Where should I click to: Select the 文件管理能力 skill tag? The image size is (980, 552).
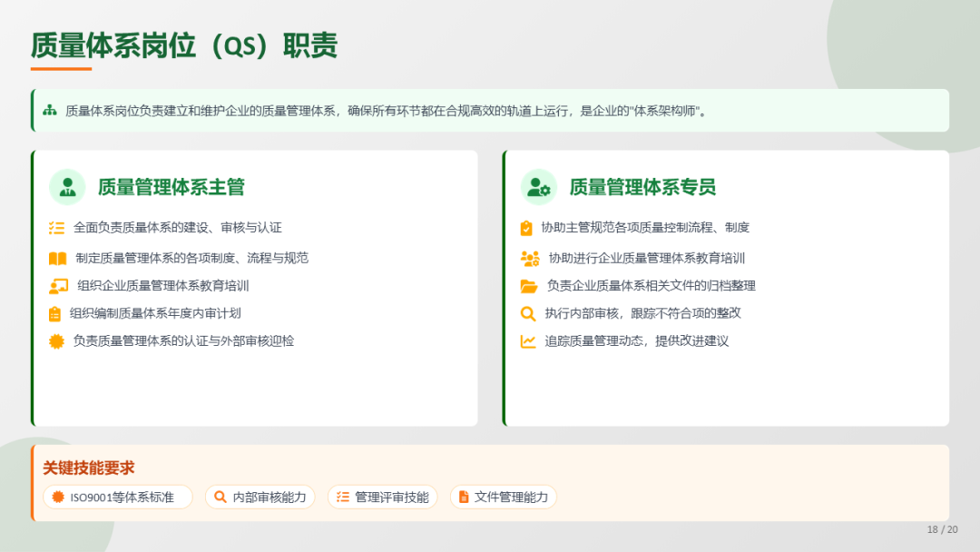click(x=503, y=498)
